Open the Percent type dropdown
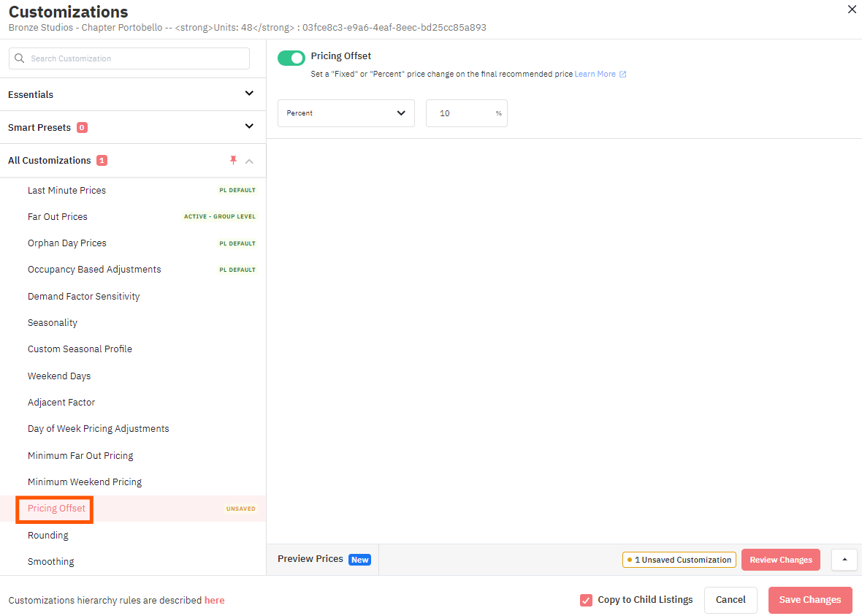This screenshot has width=862, height=616. pos(346,113)
